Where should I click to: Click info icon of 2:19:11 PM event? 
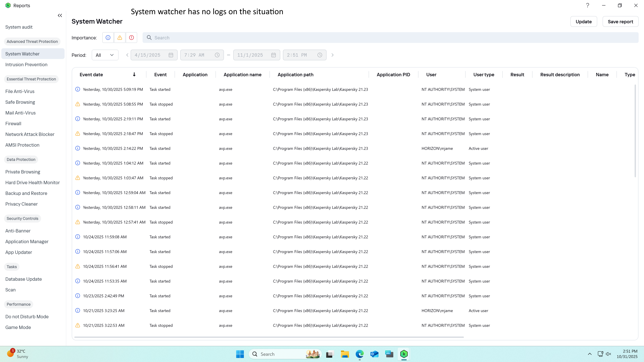tap(78, 119)
